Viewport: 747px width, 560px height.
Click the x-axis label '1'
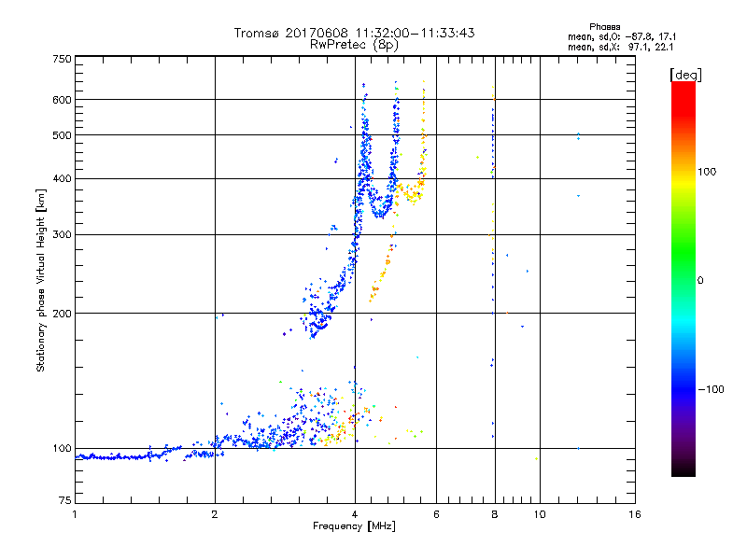(x=75, y=514)
